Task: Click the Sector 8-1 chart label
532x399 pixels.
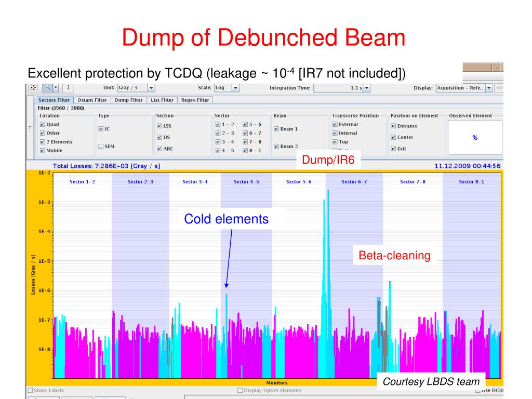Action: coord(471,181)
